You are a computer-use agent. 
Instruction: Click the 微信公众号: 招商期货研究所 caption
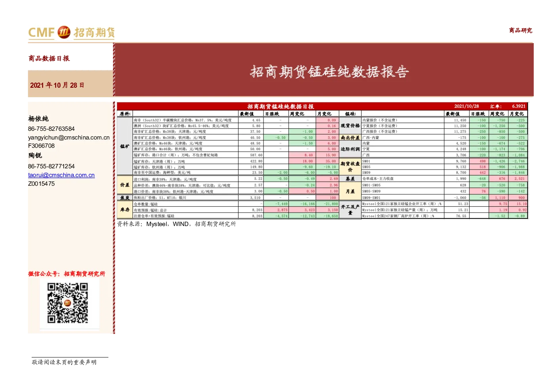[67, 274]
